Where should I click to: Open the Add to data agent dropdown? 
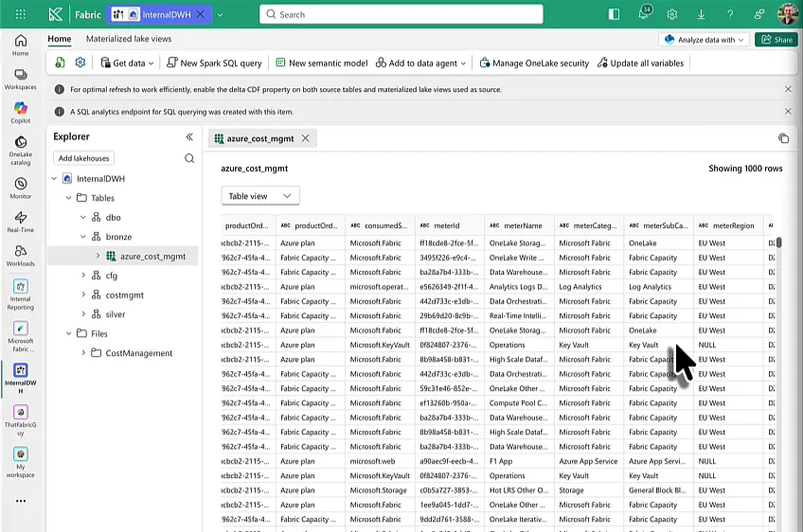420,63
